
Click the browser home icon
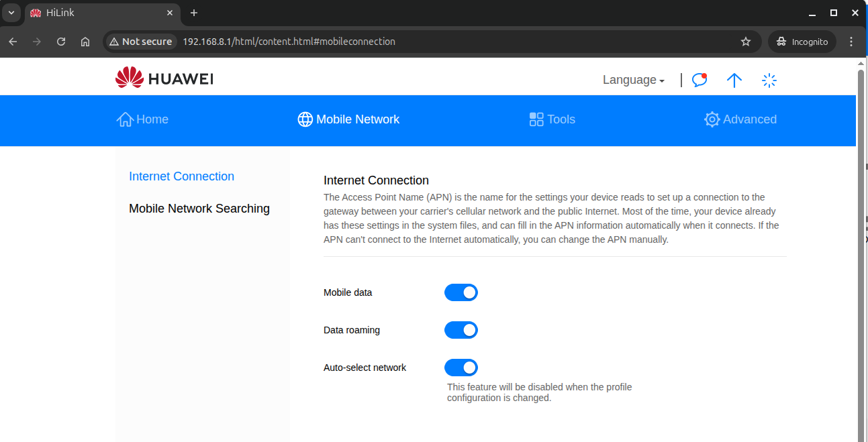pos(85,42)
